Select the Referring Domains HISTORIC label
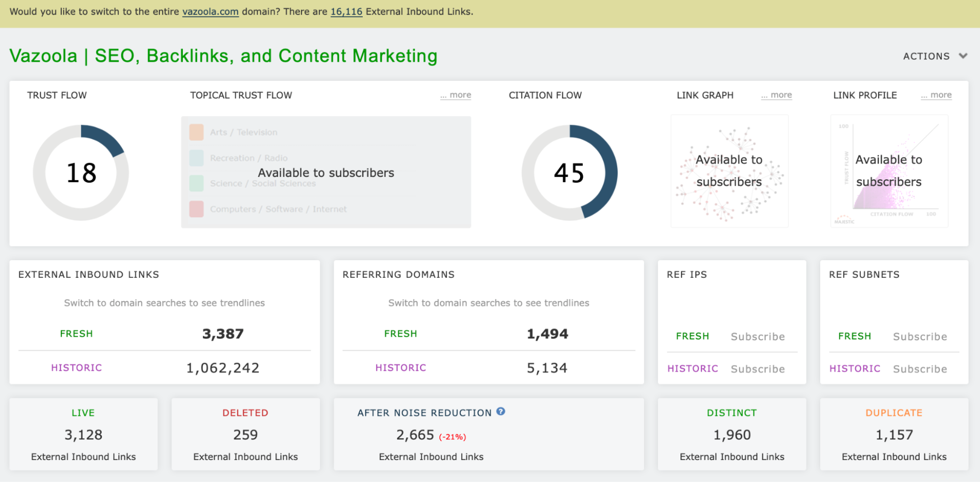This screenshot has width=980, height=482. point(401,368)
